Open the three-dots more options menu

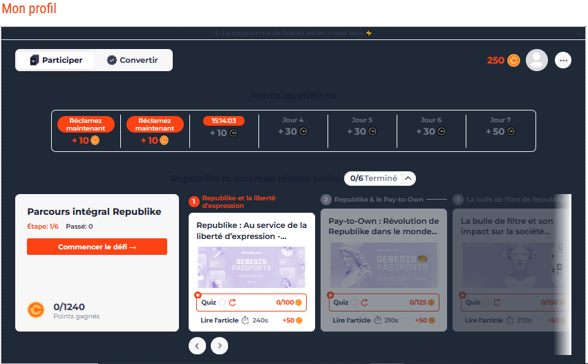pyautogui.click(x=563, y=60)
